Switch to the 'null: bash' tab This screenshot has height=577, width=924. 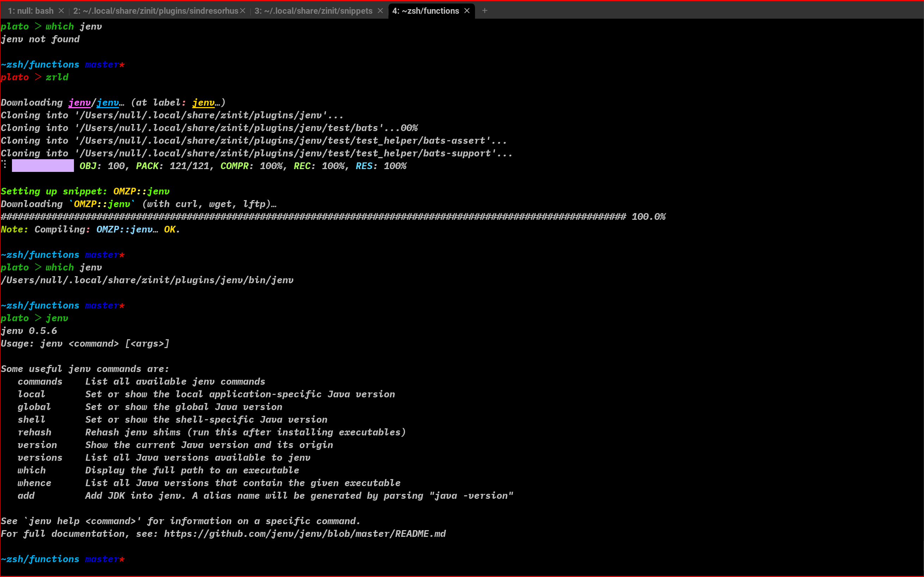click(31, 11)
